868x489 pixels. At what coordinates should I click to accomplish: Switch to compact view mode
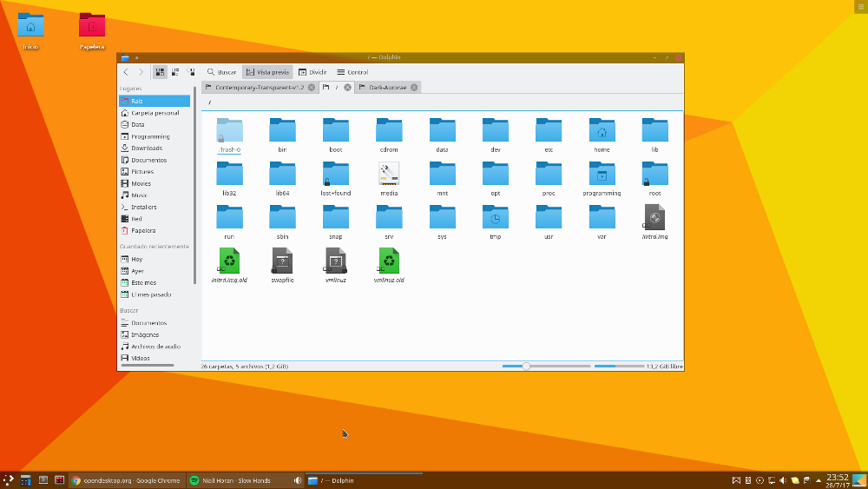click(175, 72)
